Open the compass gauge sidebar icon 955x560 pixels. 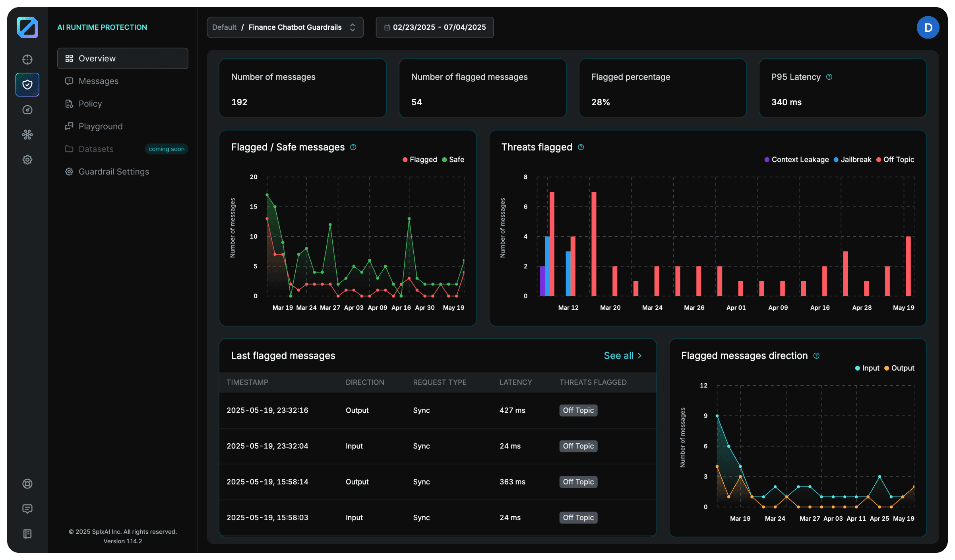[27, 110]
